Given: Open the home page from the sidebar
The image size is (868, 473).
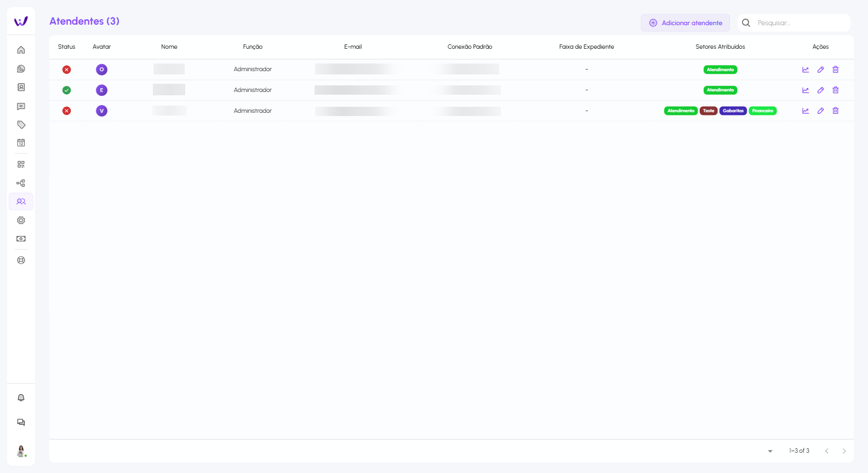Looking at the screenshot, I should (21, 50).
